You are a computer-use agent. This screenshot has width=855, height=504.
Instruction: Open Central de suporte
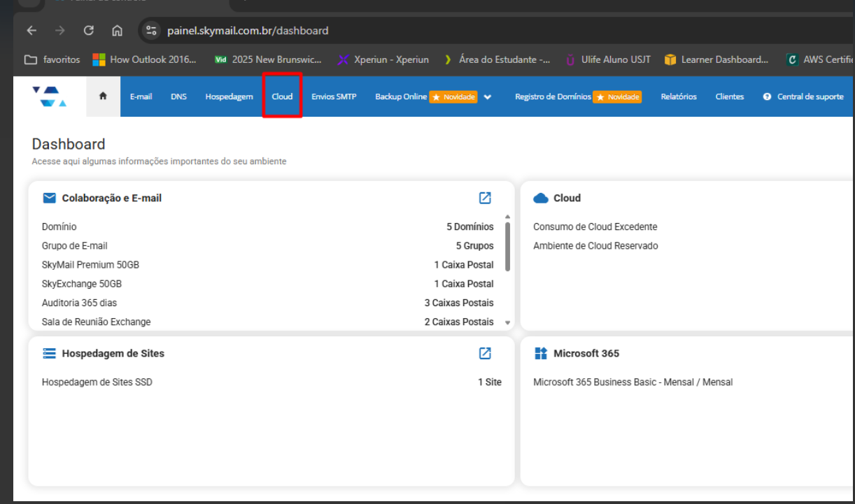click(810, 96)
